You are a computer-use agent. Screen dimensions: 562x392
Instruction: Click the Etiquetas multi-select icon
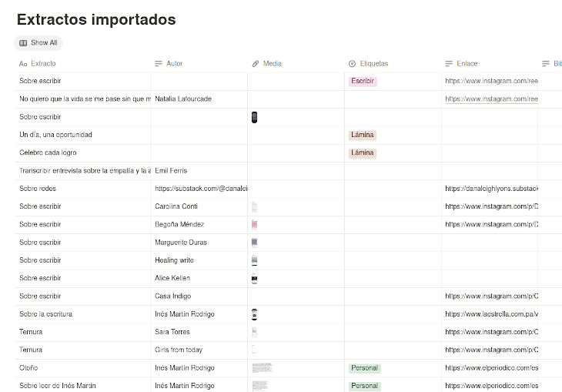pyautogui.click(x=353, y=64)
